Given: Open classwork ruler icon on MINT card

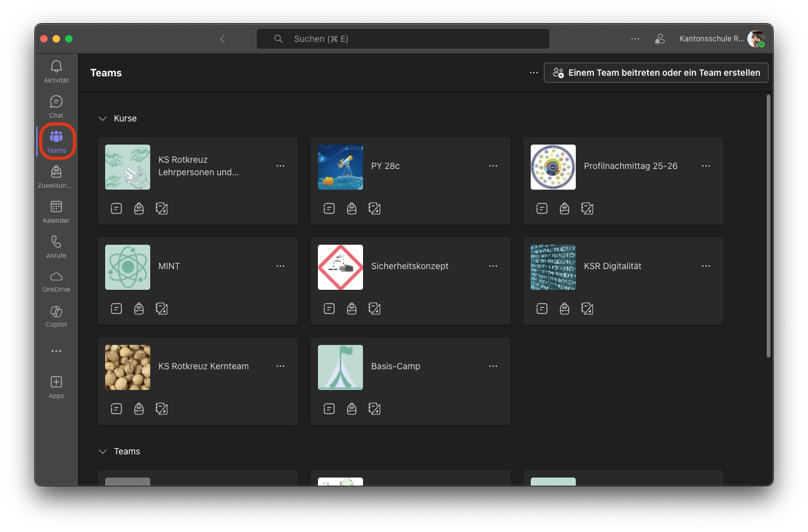Looking at the screenshot, I should pyautogui.click(x=161, y=309).
